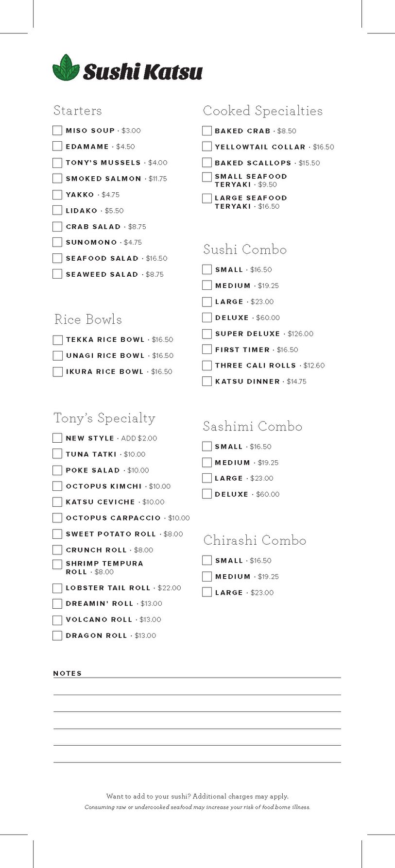Select the Unagi Rice Bowl checkbox
The height and width of the screenshot is (868, 395).
click(58, 356)
